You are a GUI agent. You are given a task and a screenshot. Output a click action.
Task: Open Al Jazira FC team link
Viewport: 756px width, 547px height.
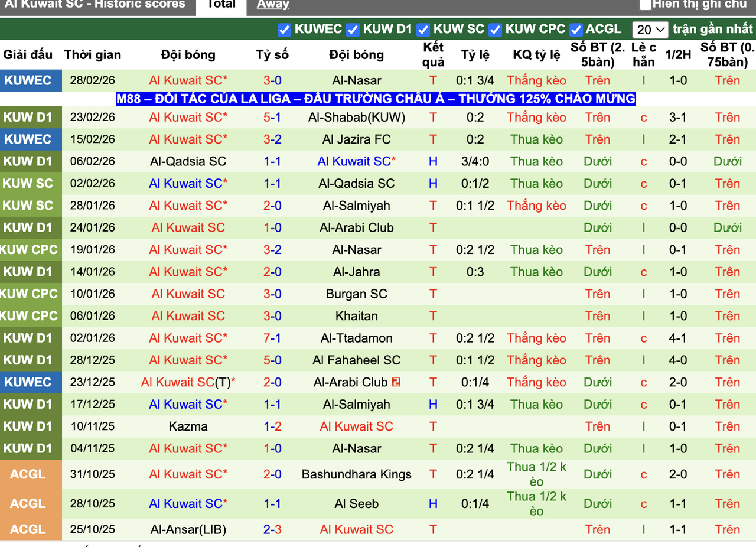(x=357, y=139)
